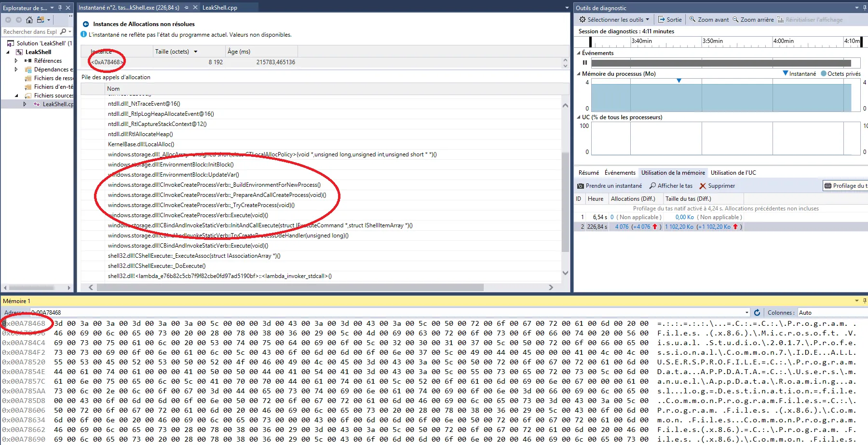
Task: Delete snapshot with Supprimer
Action: (x=717, y=186)
